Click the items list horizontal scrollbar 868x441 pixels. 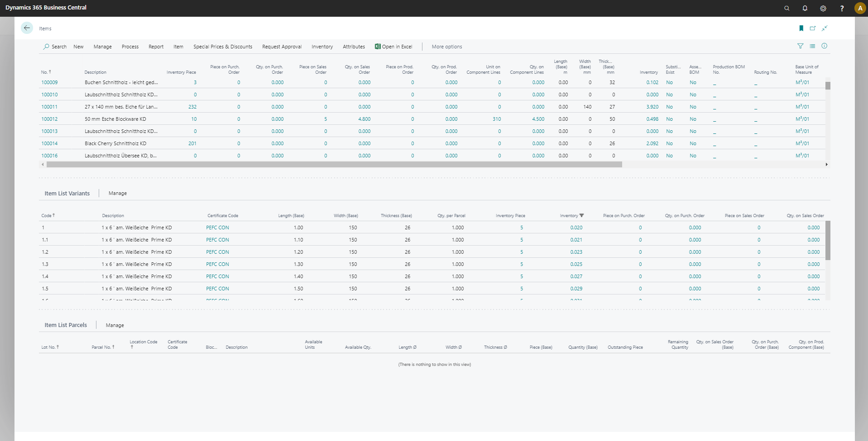tap(334, 165)
